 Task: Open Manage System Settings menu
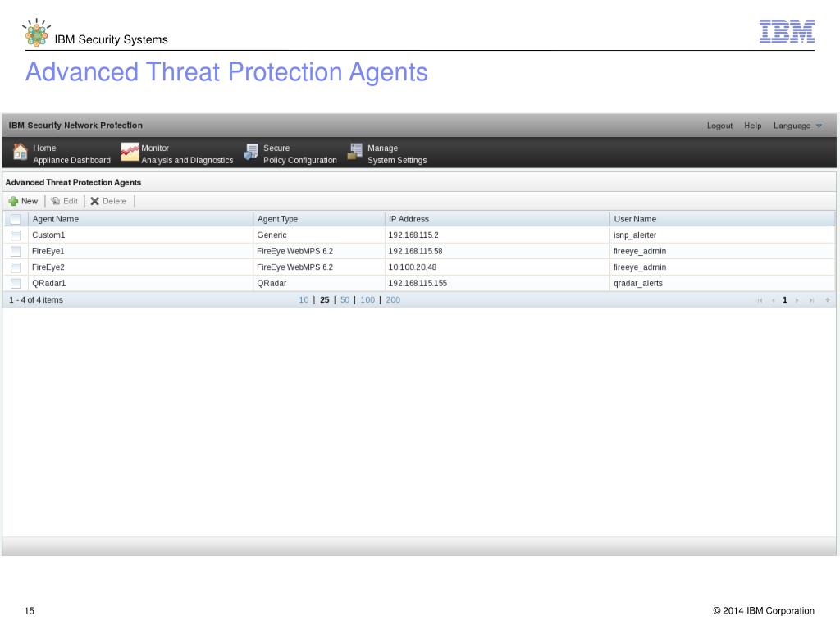point(387,153)
